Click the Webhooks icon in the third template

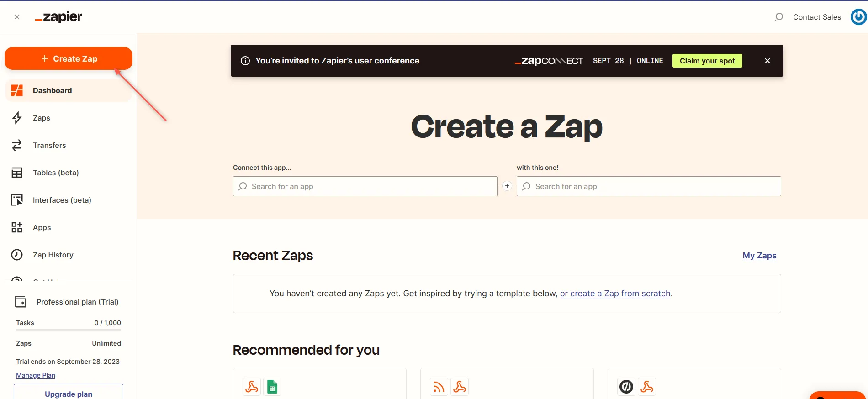coord(647,387)
